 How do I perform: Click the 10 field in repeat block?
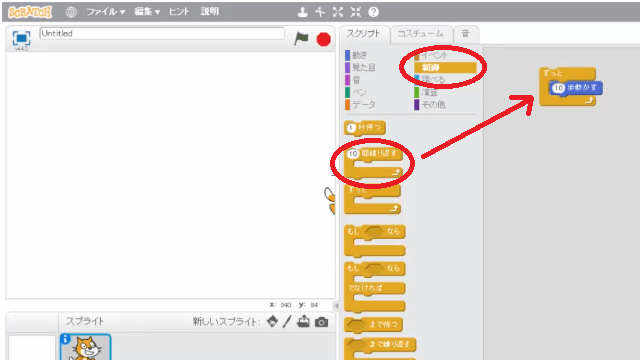point(353,154)
